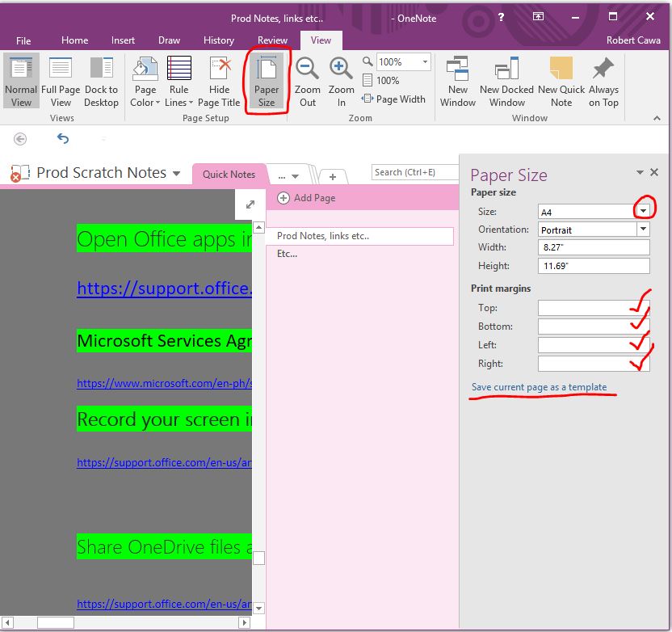Open Rule Lines options
The image size is (672, 632).
pyautogui.click(x=178, y=81)
